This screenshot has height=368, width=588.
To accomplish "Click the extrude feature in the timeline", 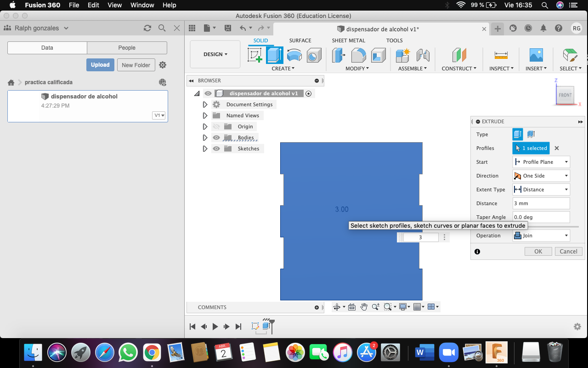I will coord(266,326).
